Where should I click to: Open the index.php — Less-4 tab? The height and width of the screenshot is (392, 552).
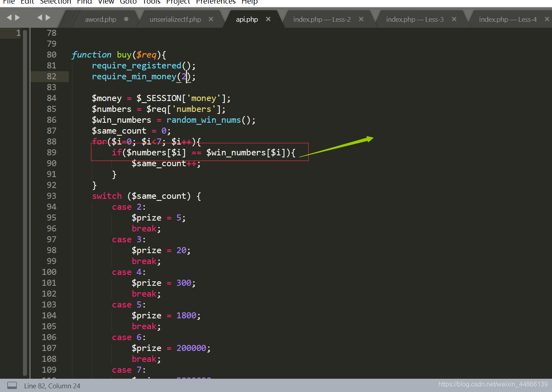(x=508, y=19)
